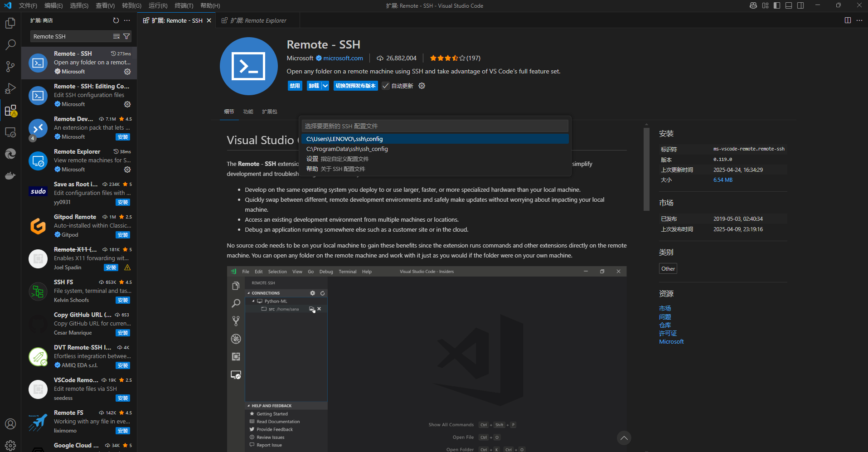Toggle the 自动更新 auto-update checkbox
This screenshot has height=452, width=868.
(386, 86)
